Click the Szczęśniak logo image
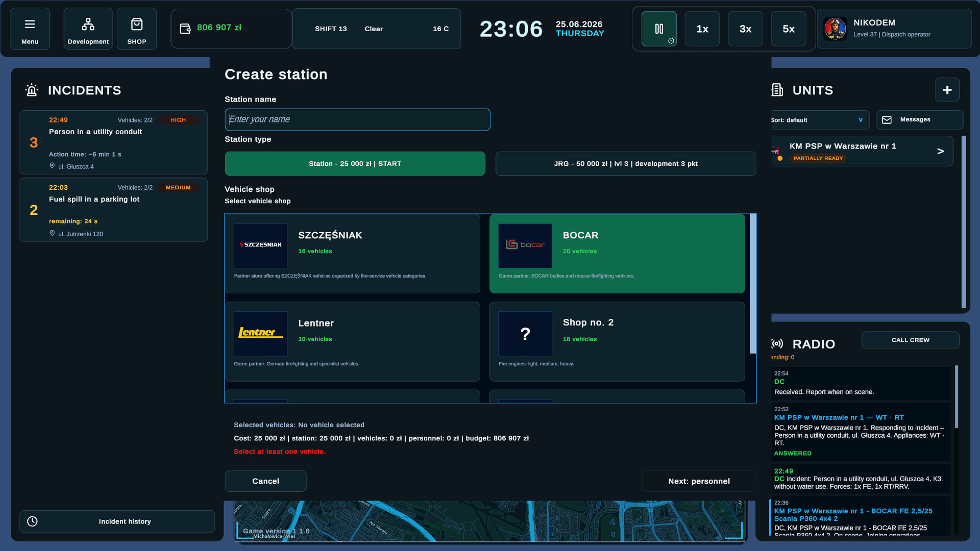This screenshot has width=980, height=551. [x=260, y=245]
